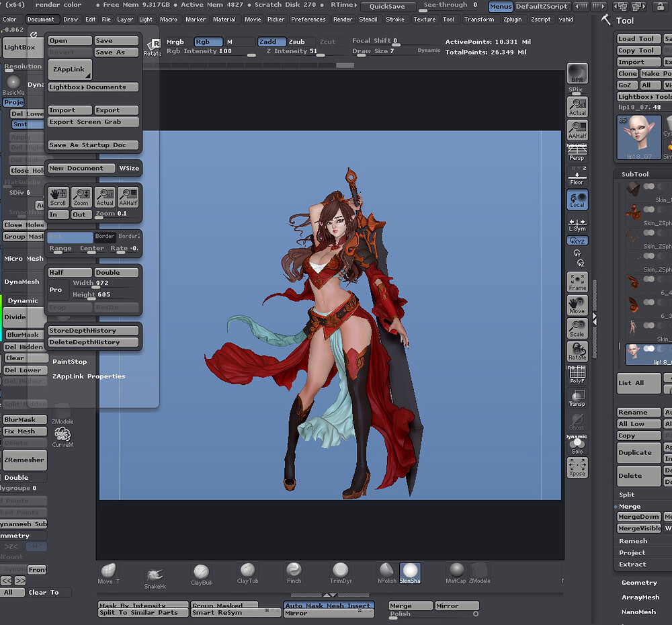Click the Export Screen Grab button
This screenshot has width=672, height=625.
point(93,122)
